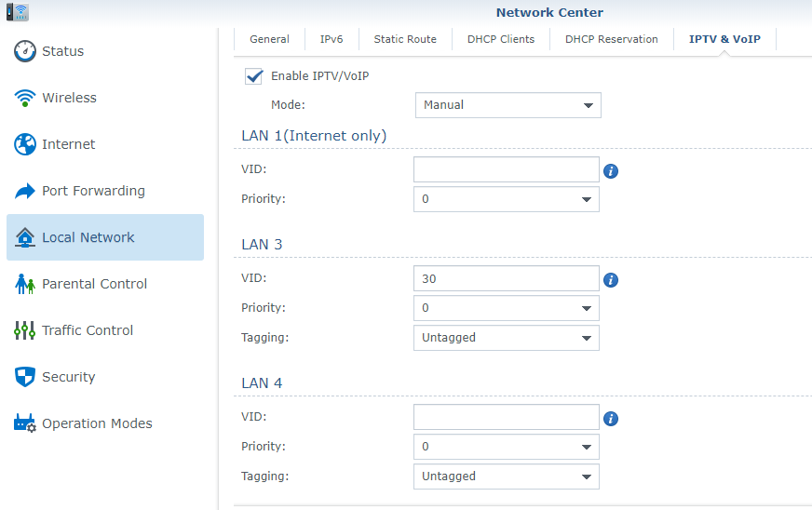Click the Wireless signal icon
The image size is (812, 510).
pos(25,98)
